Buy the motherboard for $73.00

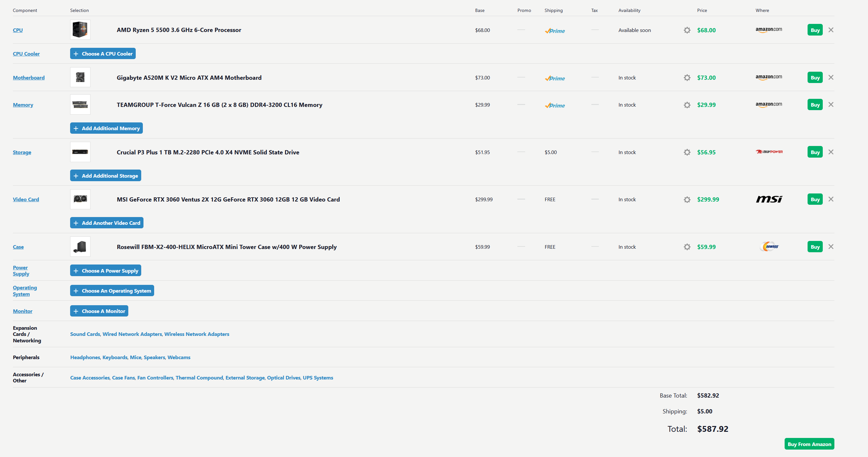coord(815,78)
